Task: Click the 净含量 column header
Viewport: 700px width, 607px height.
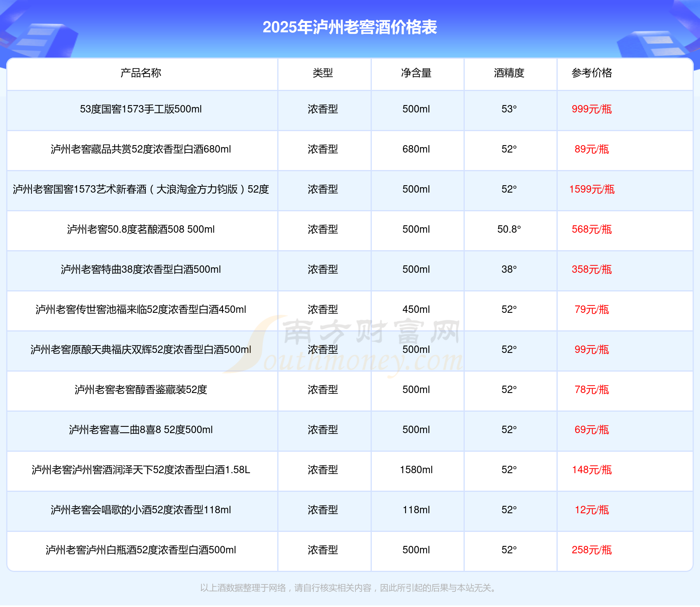Action: [416, 73]
